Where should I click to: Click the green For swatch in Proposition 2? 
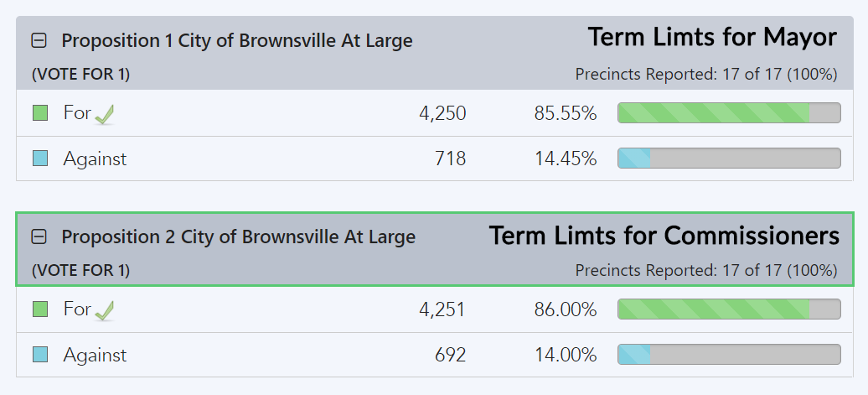[40, 309]
